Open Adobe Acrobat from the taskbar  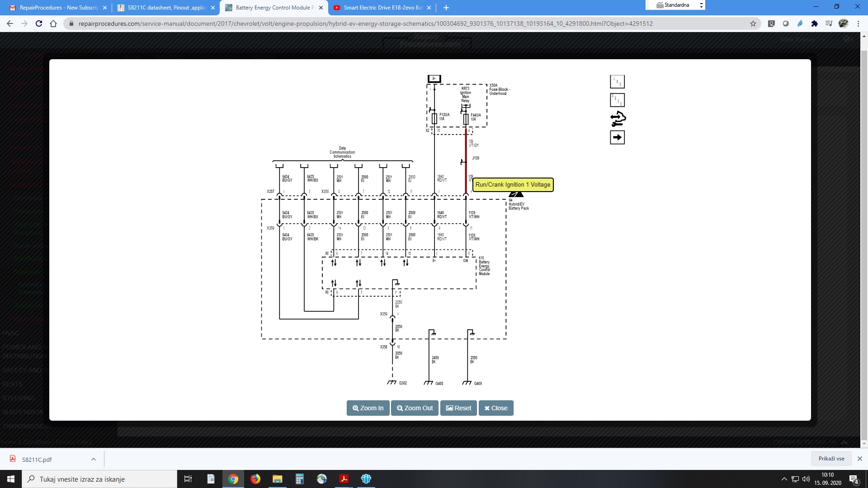344,479
